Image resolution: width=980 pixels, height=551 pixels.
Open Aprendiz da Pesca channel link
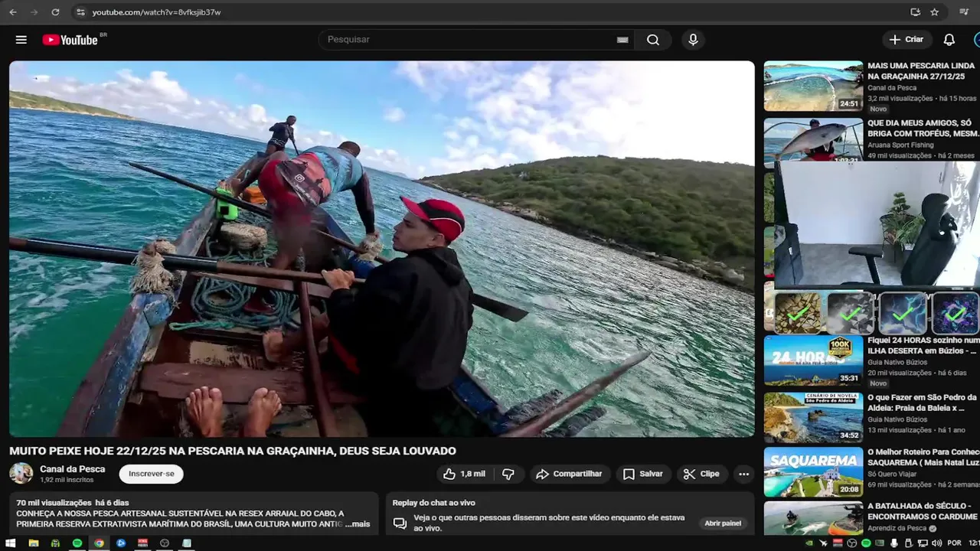tap(897, 529)
